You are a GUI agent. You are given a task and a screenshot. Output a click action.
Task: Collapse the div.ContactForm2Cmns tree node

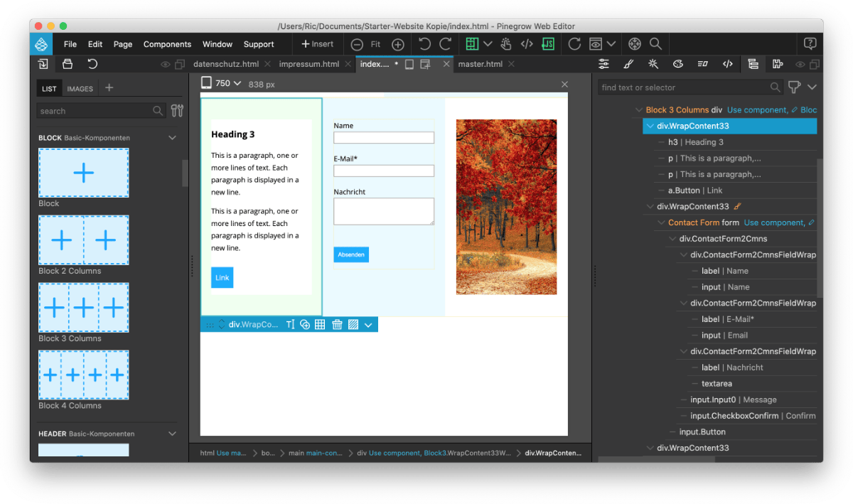pyautogui.click(x=672, y=239)
